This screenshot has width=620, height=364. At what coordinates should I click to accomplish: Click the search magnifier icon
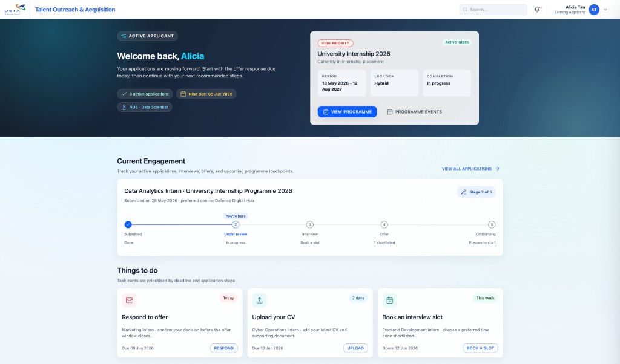coord(465,10)
